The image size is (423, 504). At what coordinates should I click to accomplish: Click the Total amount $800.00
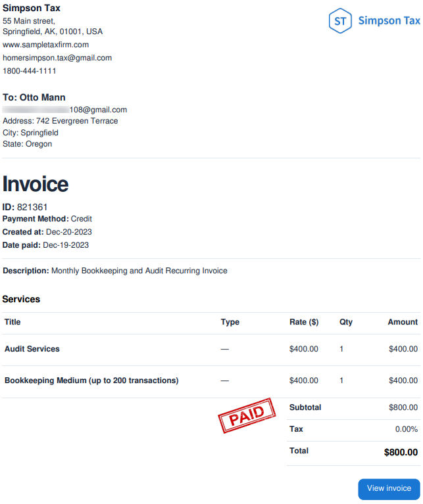[401, 452]
